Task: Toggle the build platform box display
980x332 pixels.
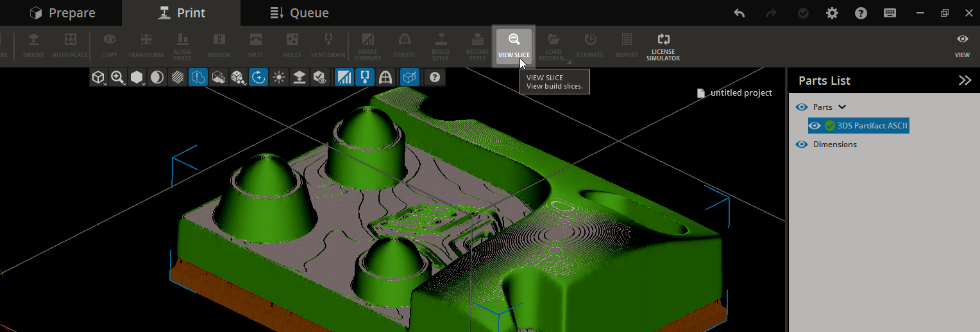Action: [217, 78]
